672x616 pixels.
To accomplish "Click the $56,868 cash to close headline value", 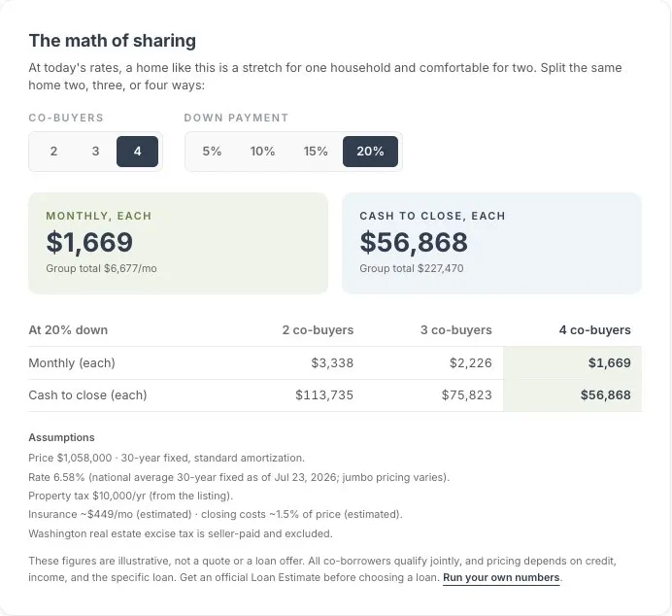I will tap(414, 242).
